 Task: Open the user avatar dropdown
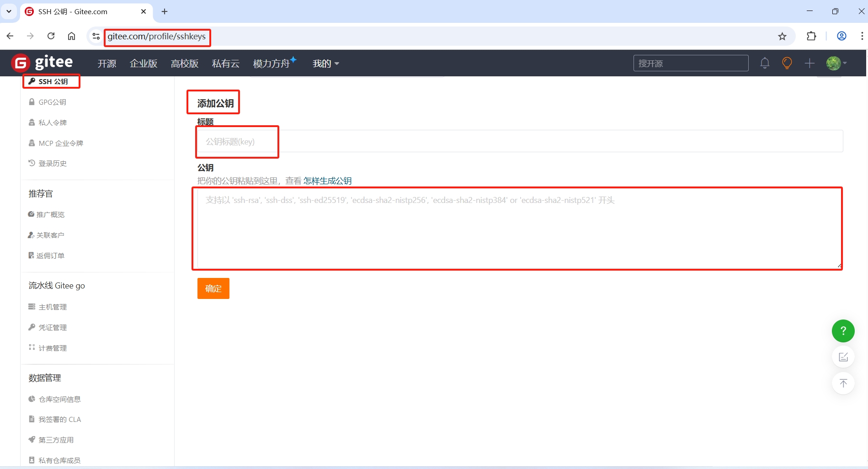coord(836,63)
